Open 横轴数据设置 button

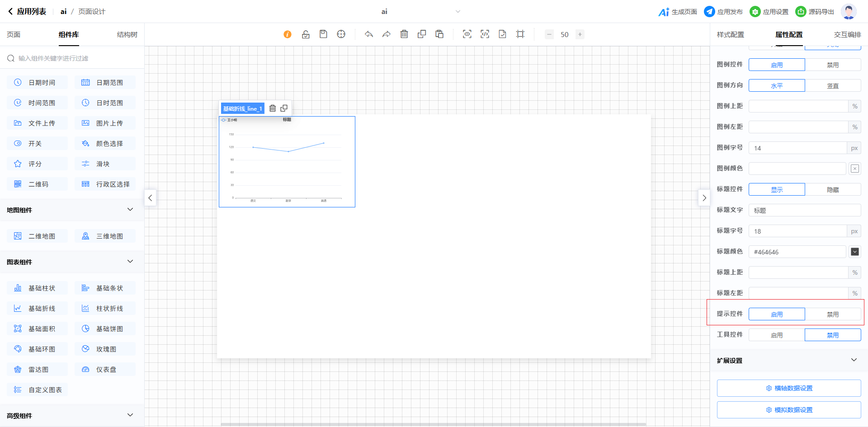pos(789,388)
